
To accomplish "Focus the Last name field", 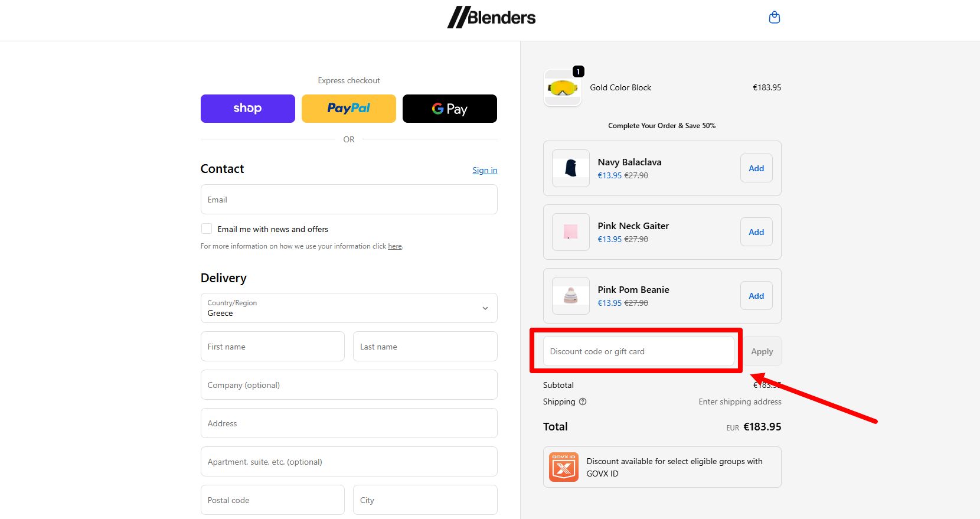I will (425, 347).
